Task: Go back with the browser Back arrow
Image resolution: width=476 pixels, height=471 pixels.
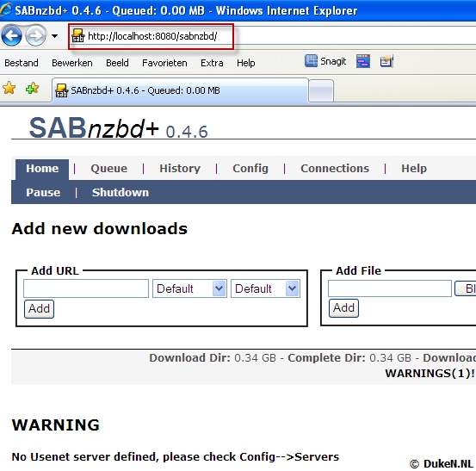Action: 11,36
